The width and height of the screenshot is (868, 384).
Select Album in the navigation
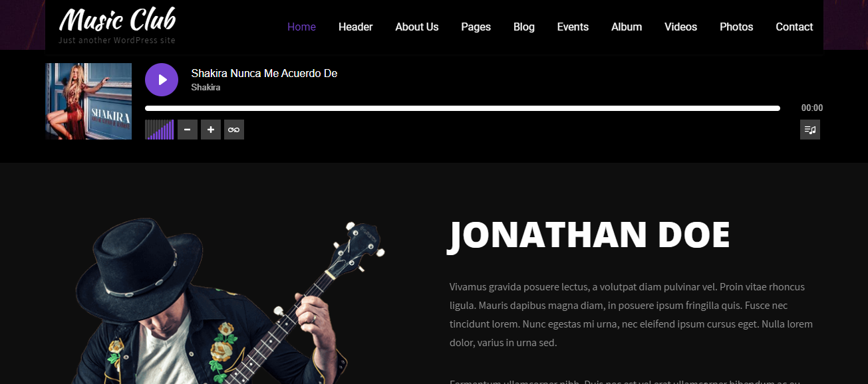tap(627, 27)
